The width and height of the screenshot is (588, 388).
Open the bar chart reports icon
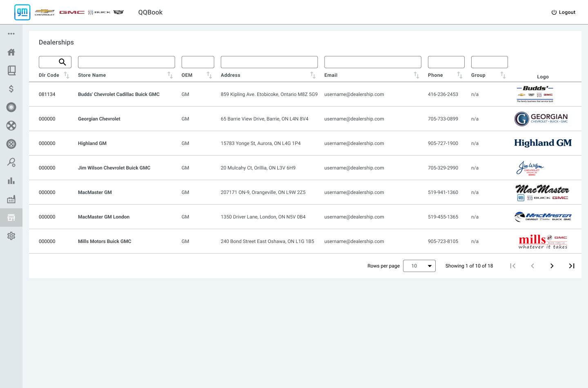[11, 181]
